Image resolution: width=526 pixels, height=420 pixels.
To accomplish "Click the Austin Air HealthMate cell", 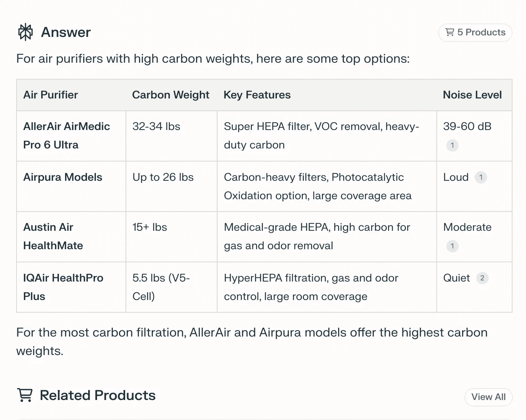I will (53, 237).
